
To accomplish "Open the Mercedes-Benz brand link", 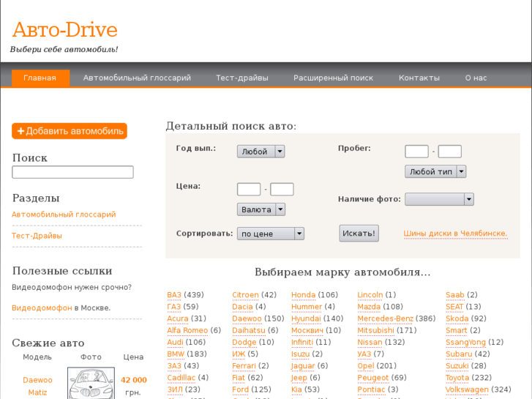I will tap(386, 318).
